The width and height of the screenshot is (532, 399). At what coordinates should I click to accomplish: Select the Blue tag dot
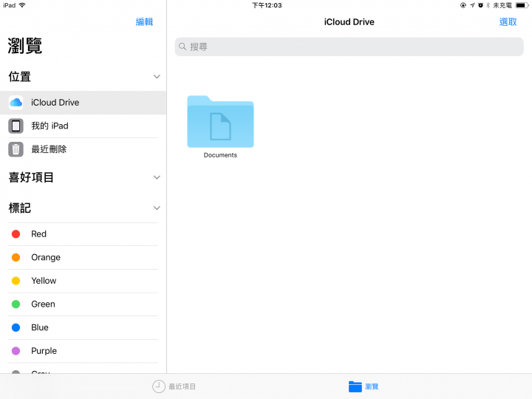(16, 328)
